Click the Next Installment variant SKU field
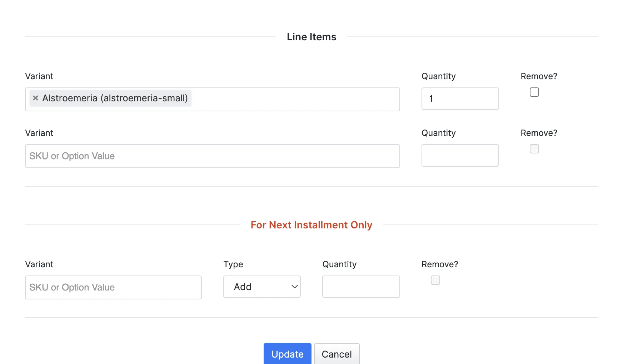 (x=113, y=287)
